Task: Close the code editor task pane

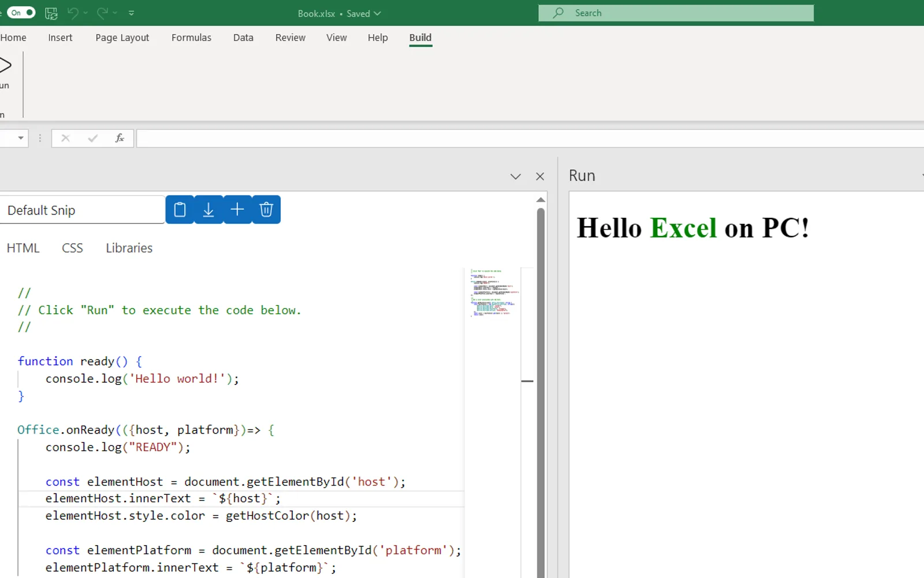Action: pyautogui.click(x=540, y=176)
